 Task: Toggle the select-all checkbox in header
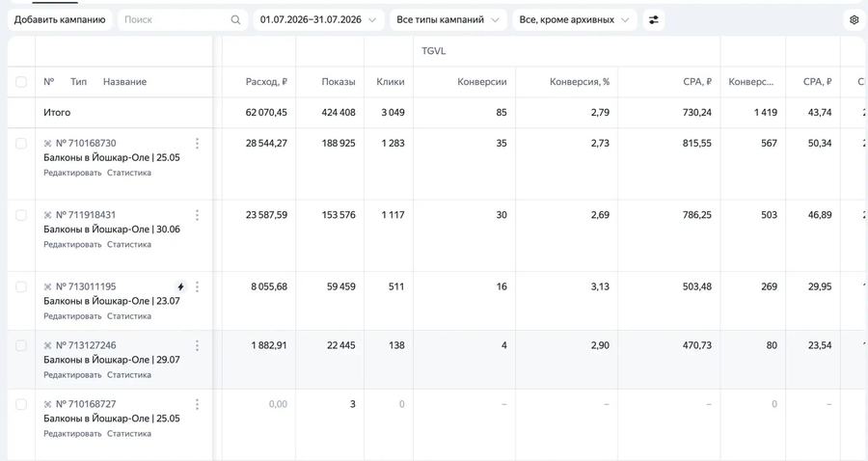(21, 82)
